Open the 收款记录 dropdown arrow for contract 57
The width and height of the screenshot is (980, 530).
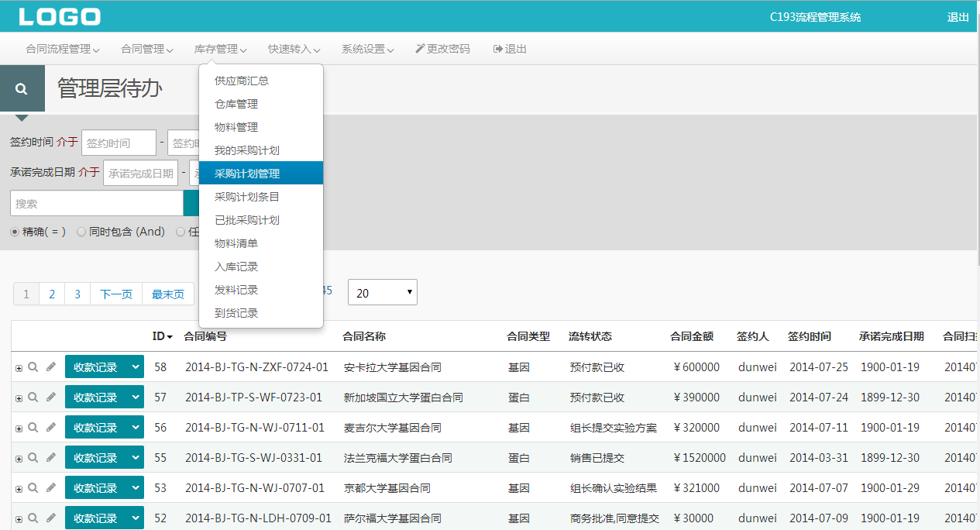[136, 397]
